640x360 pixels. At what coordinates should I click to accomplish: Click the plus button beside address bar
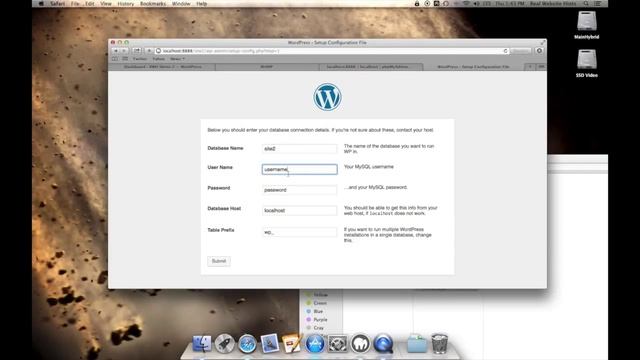[149, 51]
